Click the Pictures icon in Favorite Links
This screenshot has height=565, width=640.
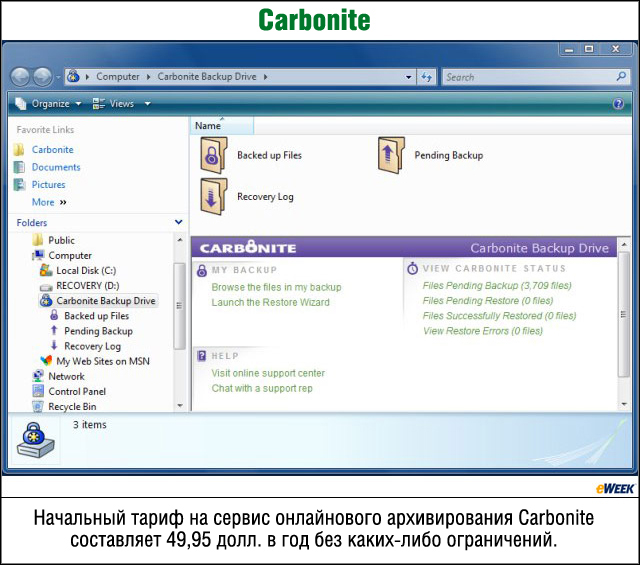pyautogui.click(x=19, y=185)
